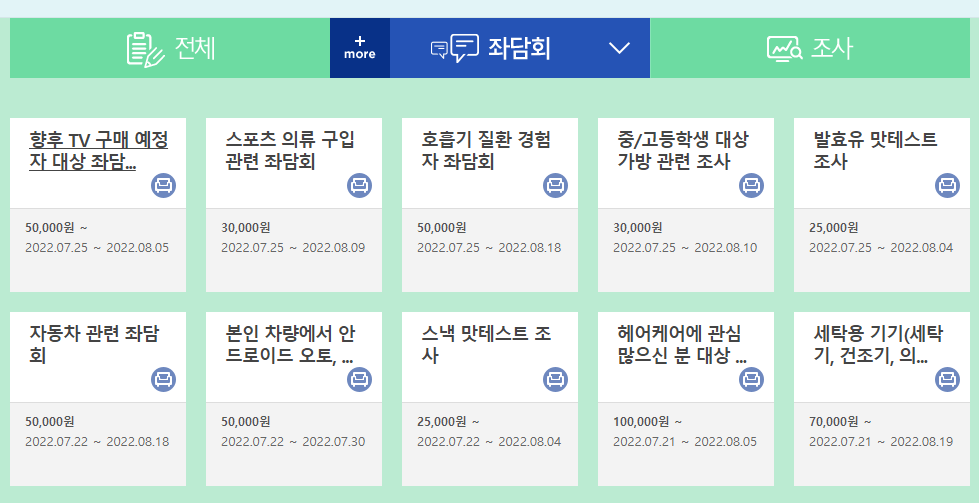Open 스포츠 의류 구입 관련 좌담회 title
The width and height of the screenshot is (979, 503).
290,150
